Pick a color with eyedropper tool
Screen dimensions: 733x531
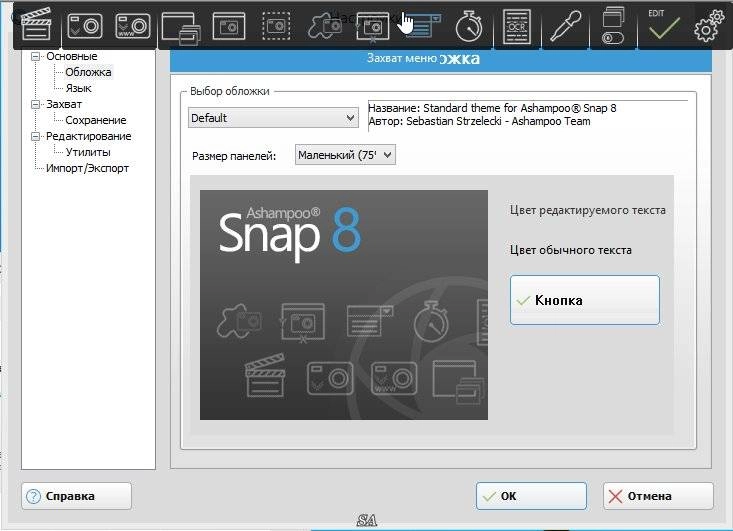565,26
